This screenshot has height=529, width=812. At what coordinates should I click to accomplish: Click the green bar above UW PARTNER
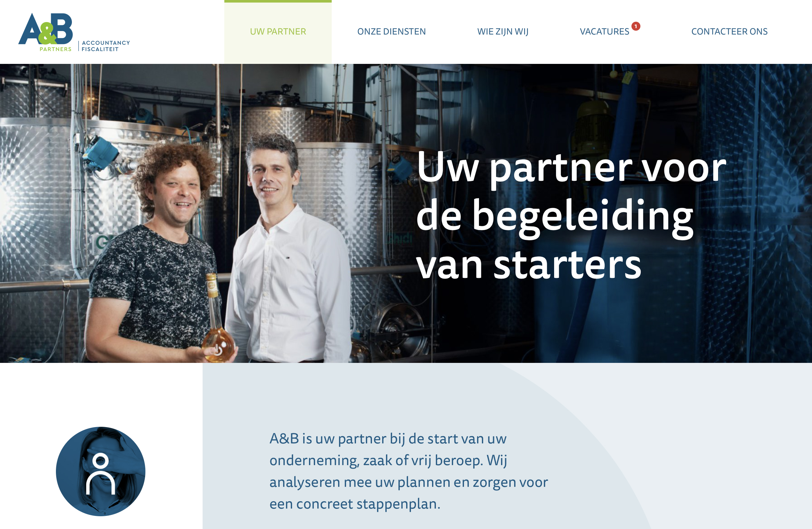(278, 1)
